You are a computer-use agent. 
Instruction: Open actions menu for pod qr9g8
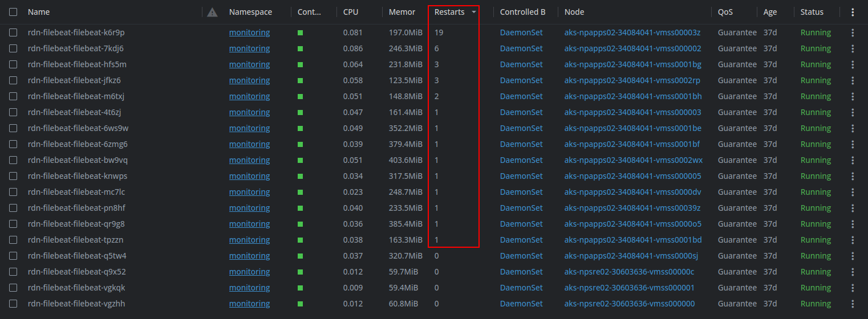point(853,224)
